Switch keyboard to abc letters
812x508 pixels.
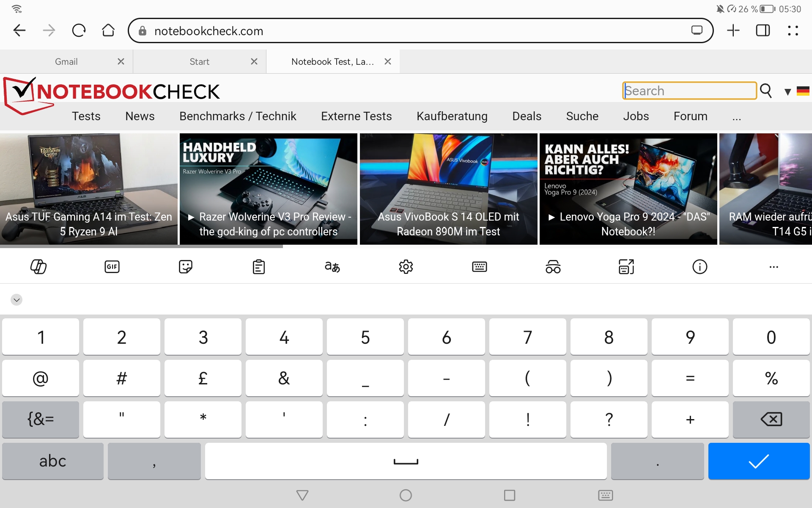(53, 461)
